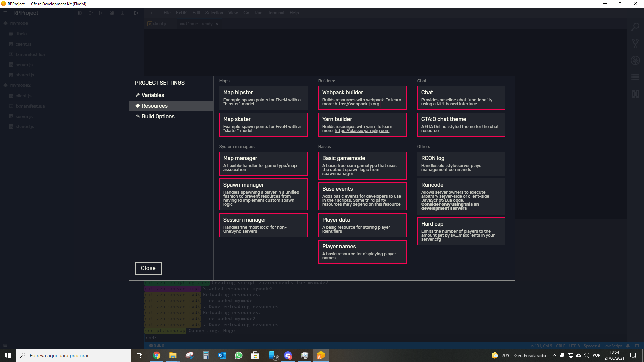Follow the webpack.js.org link
644x362 pixels.
pos(357,104)
